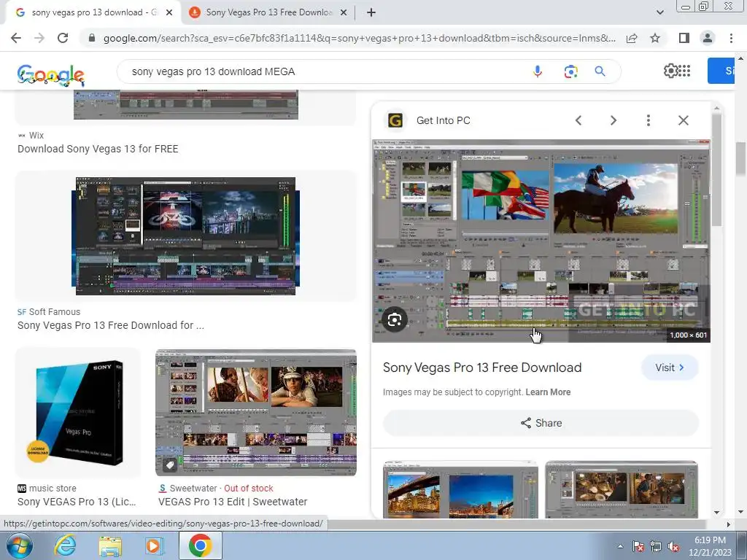Screen dimensions: 747x560
Task: Open the browser side panel
Action: pos(684,38)
